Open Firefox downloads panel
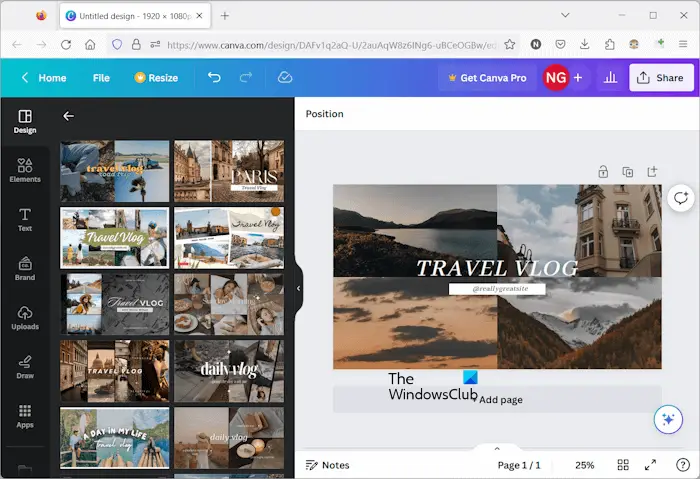Image resolution: width=700 pixels, height=479 pixels. tap(584, 44)
